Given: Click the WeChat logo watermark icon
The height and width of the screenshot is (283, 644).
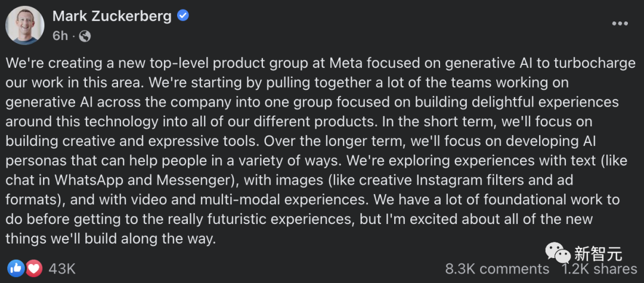Looking at the screenshot, I should (x=558, y=253).
